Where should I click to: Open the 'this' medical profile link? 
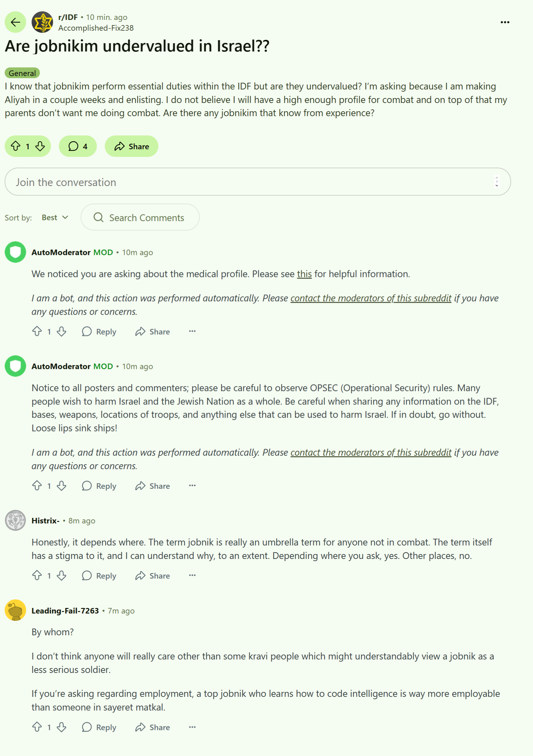(304, 274)
